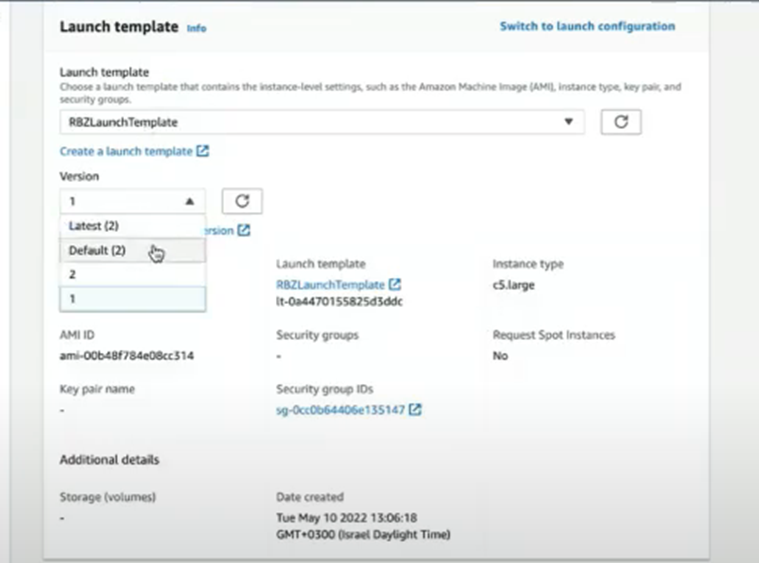The height and width of the screenshot is (563, 759).
Task: Click the AMI ID value ami-00b48f784e08cc314
Action: click(126, 355)
